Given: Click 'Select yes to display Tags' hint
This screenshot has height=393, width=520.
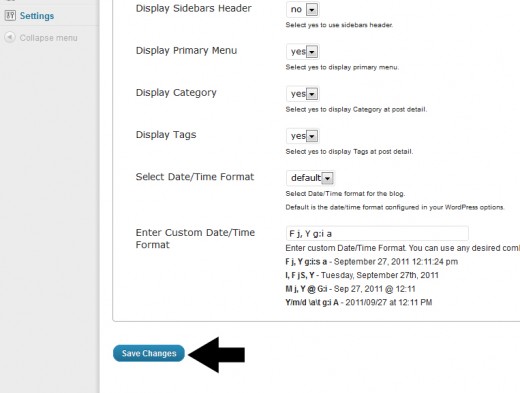Looking at the screenshot, I should coord(349,152).
